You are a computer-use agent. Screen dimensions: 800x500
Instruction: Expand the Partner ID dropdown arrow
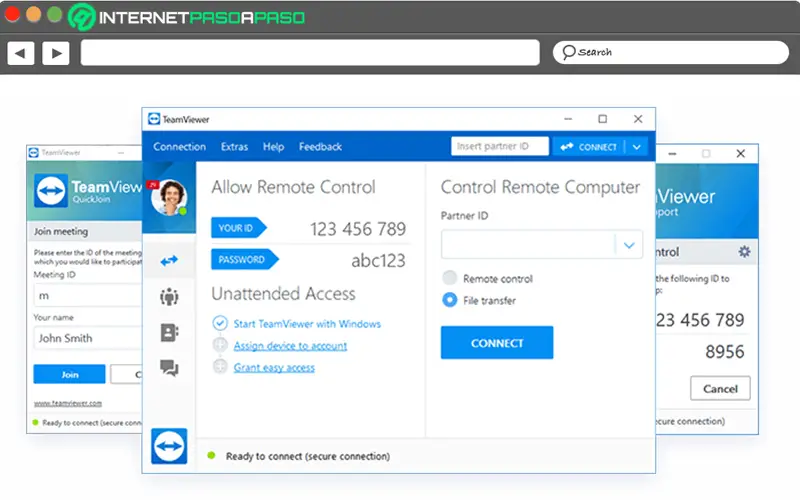click(629, 245)
